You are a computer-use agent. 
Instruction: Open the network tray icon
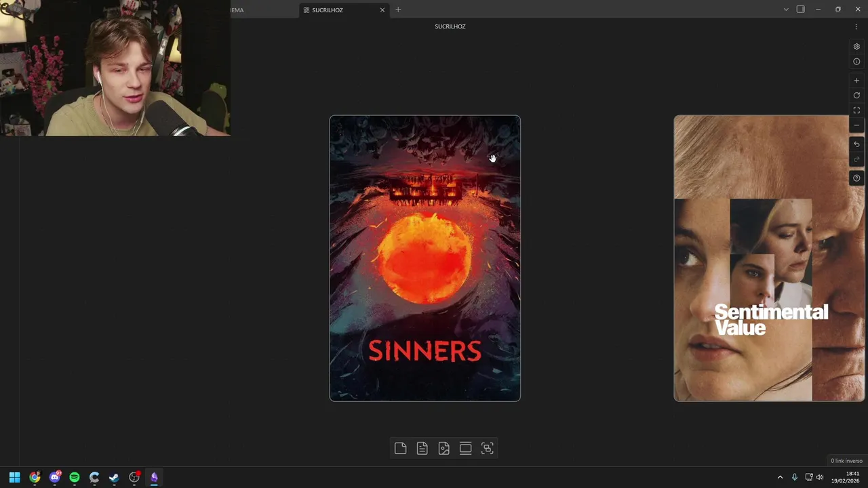809,477
